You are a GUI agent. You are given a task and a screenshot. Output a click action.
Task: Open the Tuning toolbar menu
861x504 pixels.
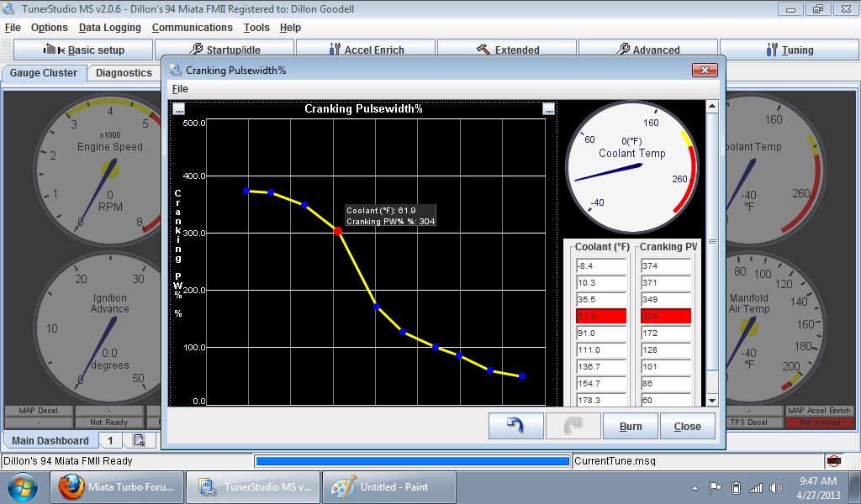789,50
